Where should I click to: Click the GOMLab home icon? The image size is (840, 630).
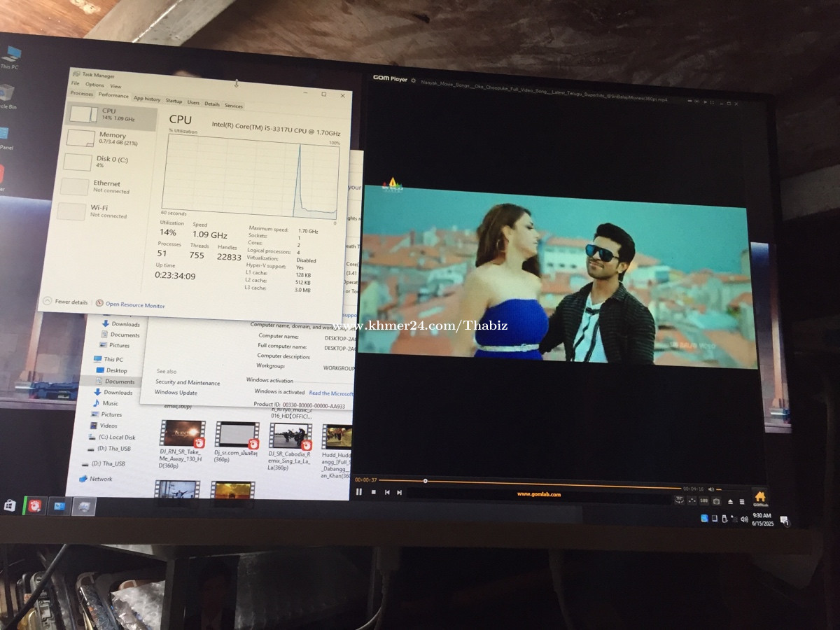760,498
